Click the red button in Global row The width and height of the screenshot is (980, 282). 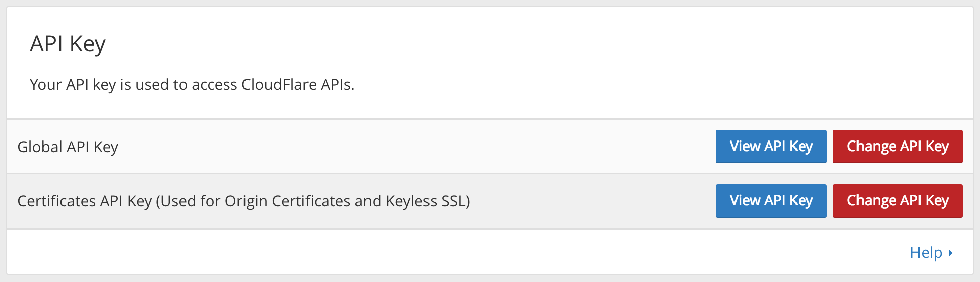click(x=897, y=147)
